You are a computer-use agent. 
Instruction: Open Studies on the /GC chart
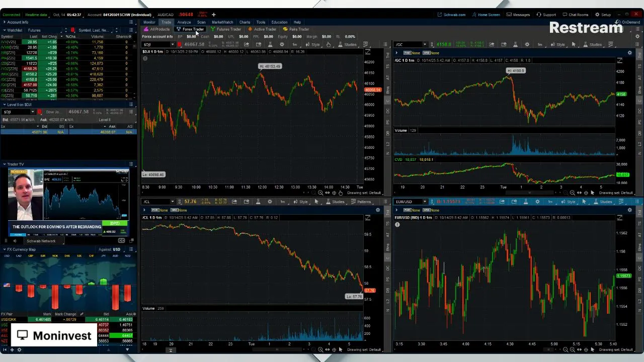[x=593, y=44]
